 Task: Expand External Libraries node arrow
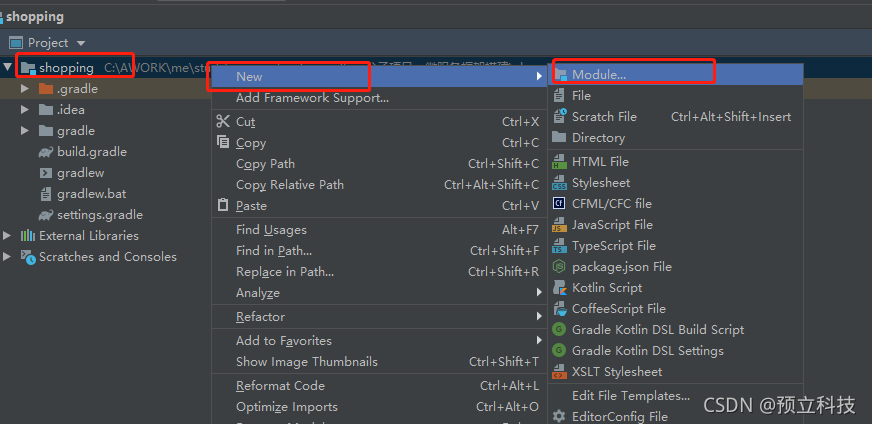[7, 235]
